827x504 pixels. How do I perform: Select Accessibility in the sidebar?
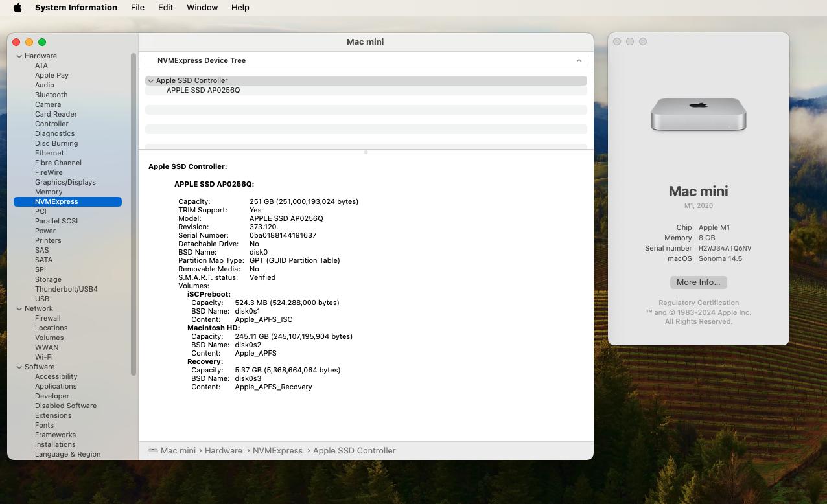click(56, 376)
